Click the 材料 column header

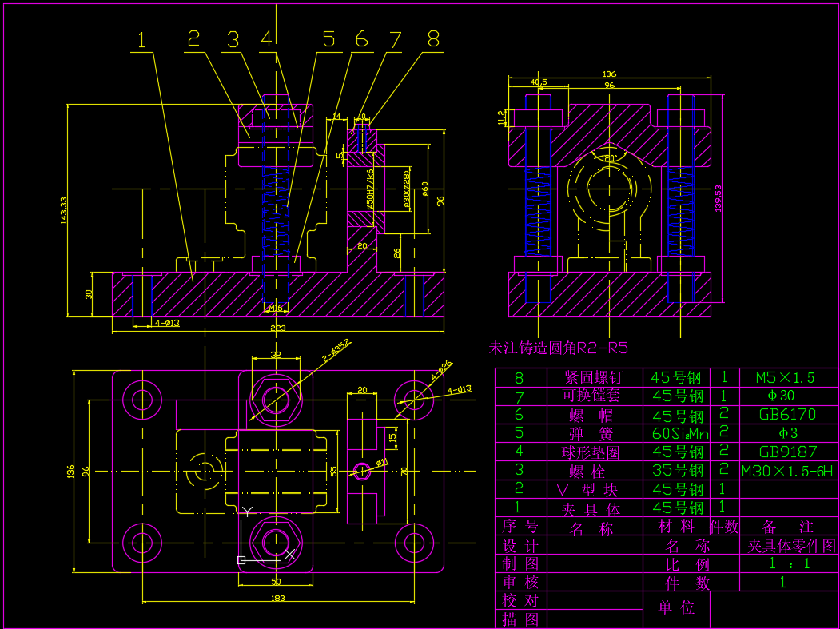[x=676, y=526]
